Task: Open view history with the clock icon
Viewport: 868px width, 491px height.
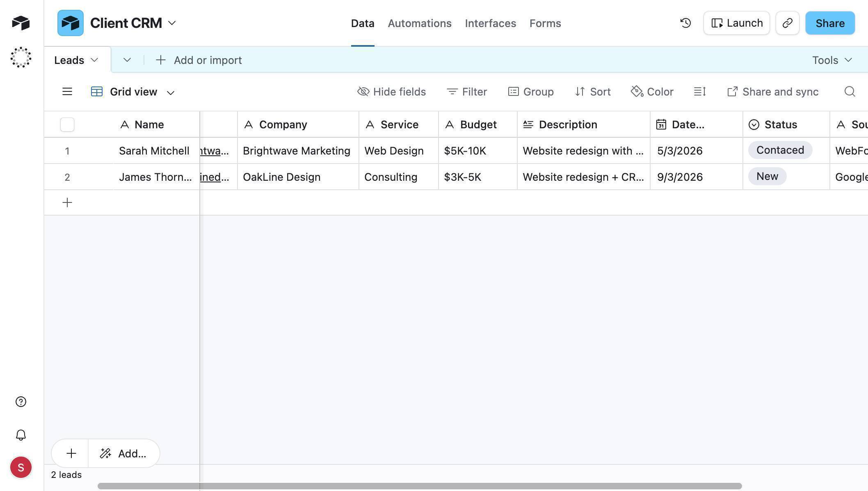Action: tap(685, 23)
